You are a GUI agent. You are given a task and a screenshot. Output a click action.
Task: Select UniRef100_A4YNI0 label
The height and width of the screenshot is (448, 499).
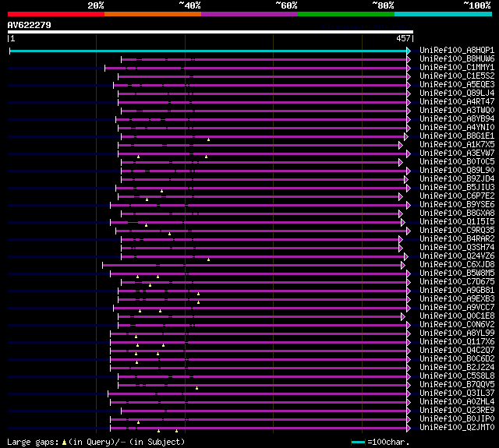(x=457, y=128)
